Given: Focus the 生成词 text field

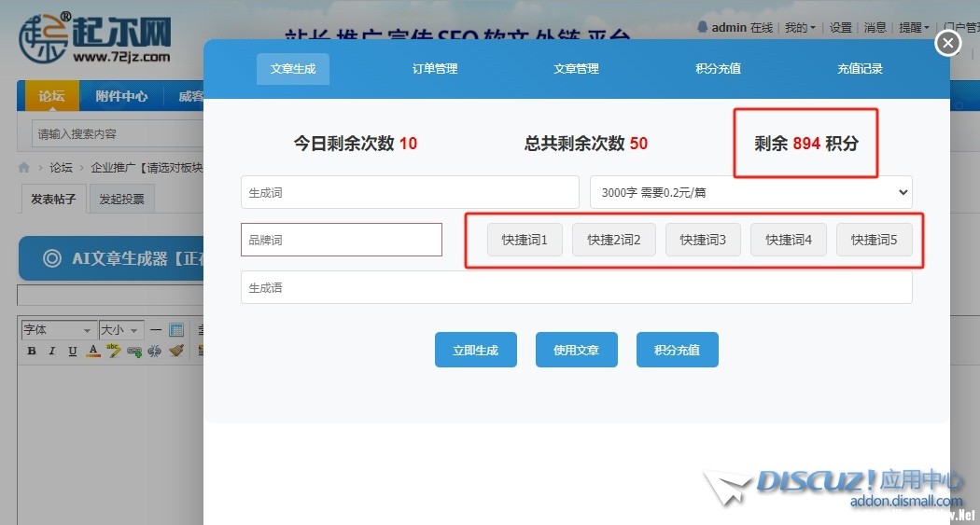Looking at the screenshot, I should [410, 192].
